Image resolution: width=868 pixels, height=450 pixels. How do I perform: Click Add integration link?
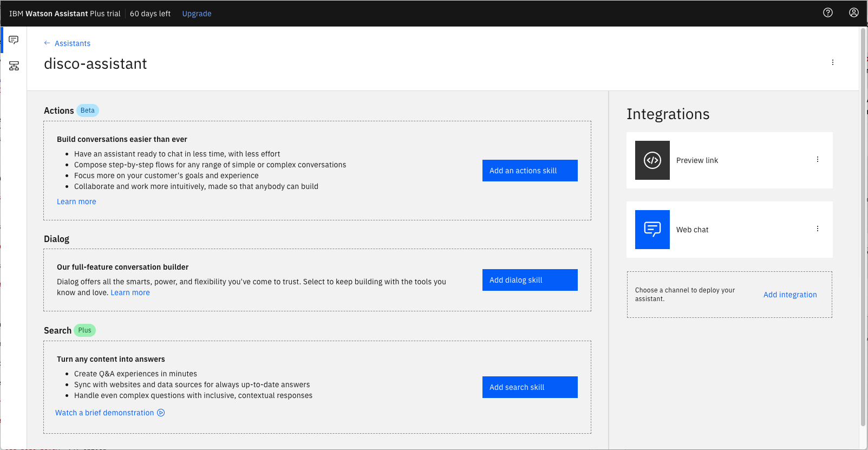[790, 295]
